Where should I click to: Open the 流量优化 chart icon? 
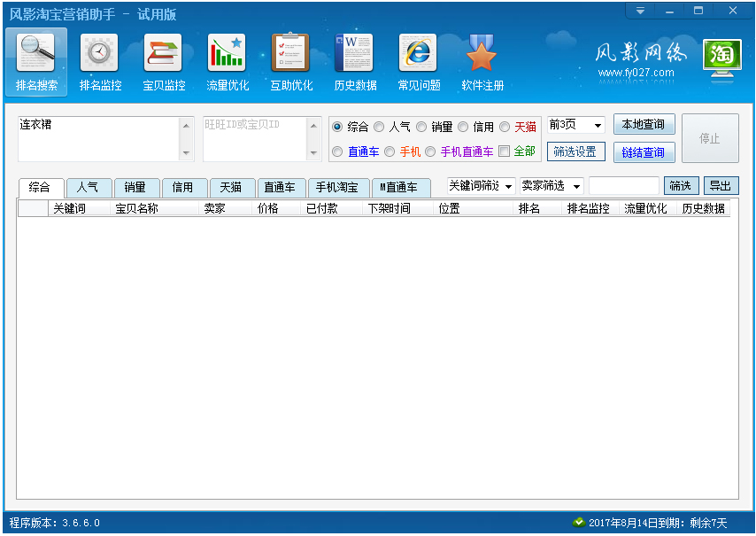(227, 52)
